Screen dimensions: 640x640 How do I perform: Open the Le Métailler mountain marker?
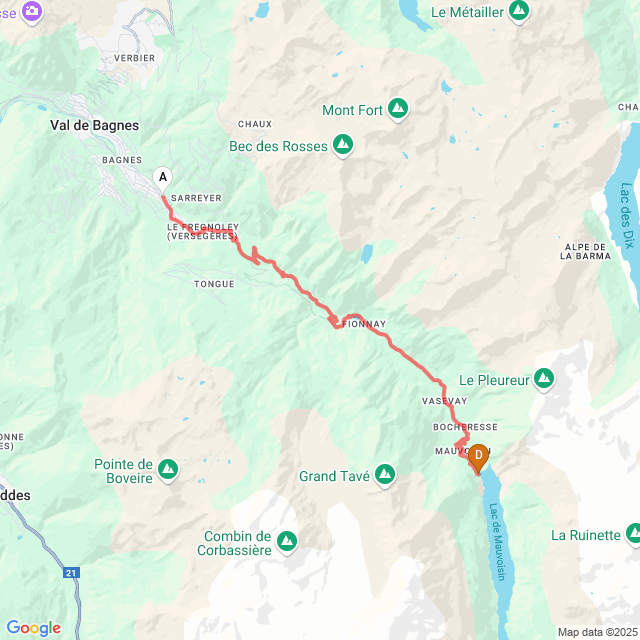coord(519,11)
